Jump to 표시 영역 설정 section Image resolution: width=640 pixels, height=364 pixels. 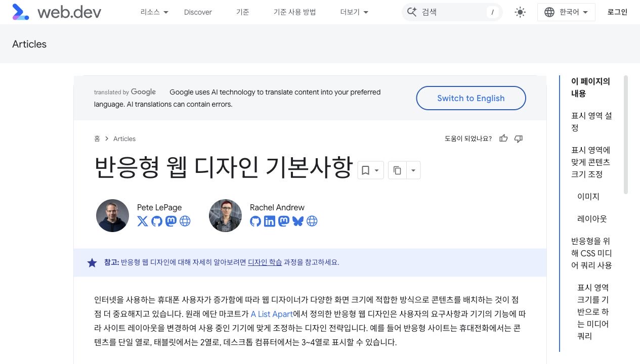(591, 122)
